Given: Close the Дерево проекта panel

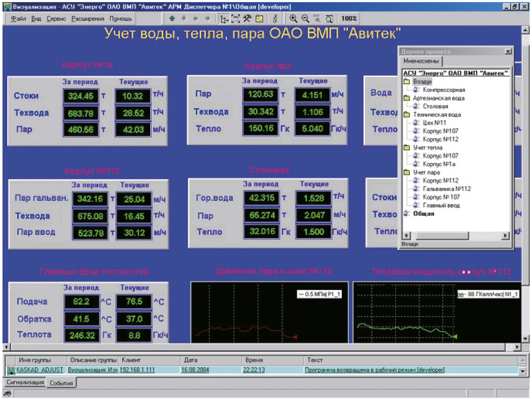Looking at the screenshot, I should (x=508, y=51).
